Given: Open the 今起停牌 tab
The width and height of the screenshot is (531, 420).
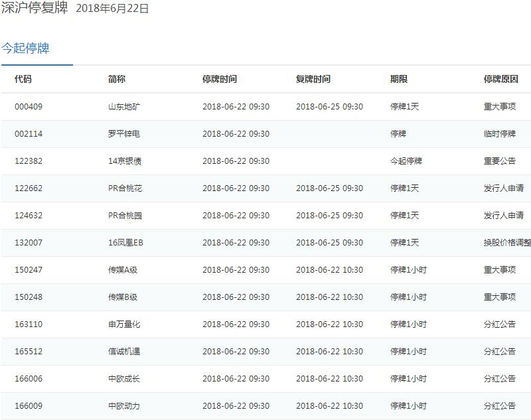Looking at the screenshot, I should coord(25,48).
